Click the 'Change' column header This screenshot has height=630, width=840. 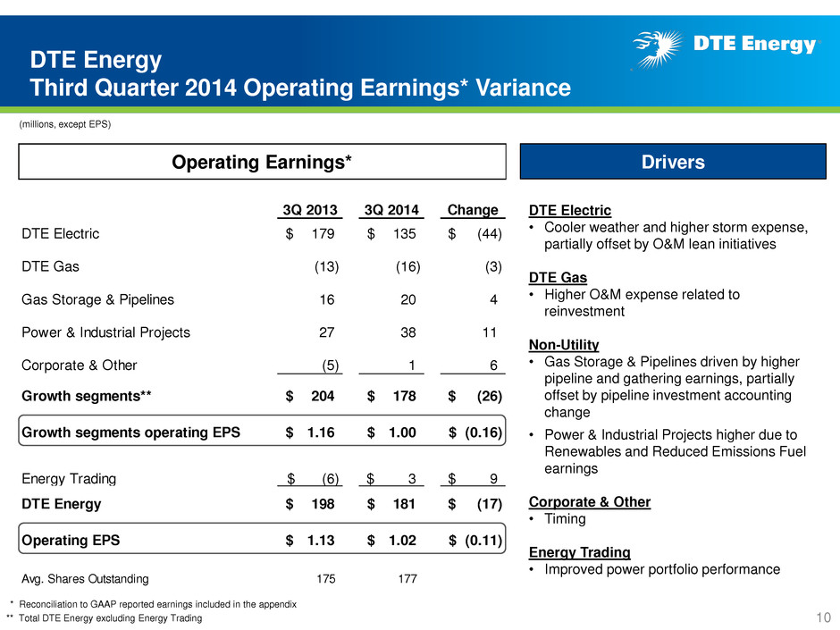click(473, 209)
